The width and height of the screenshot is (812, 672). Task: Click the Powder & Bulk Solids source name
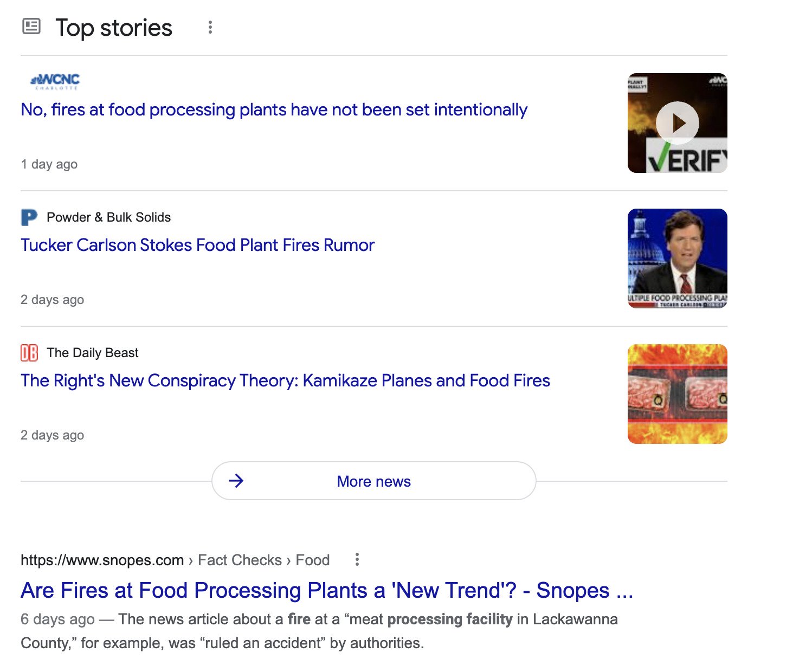point(108,217)
